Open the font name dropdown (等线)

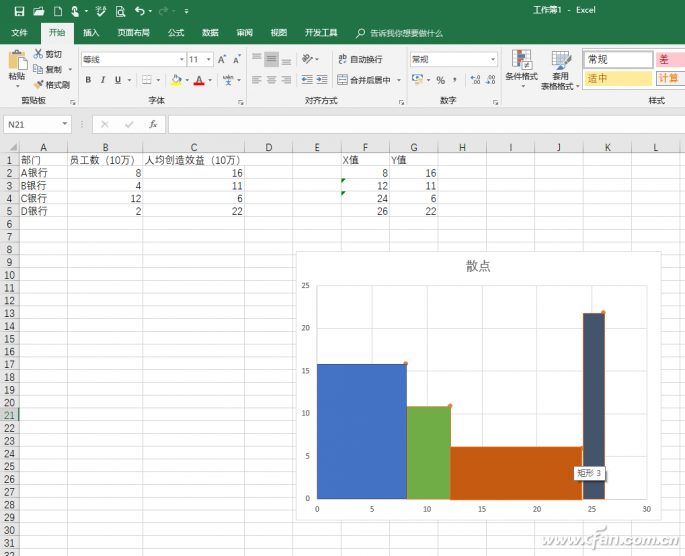182,59
